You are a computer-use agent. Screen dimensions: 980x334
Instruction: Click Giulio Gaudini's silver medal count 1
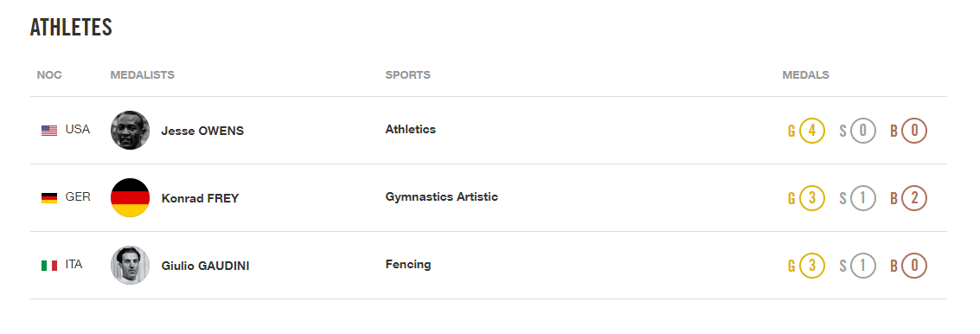pyautogui.click(x=863, y=267)
